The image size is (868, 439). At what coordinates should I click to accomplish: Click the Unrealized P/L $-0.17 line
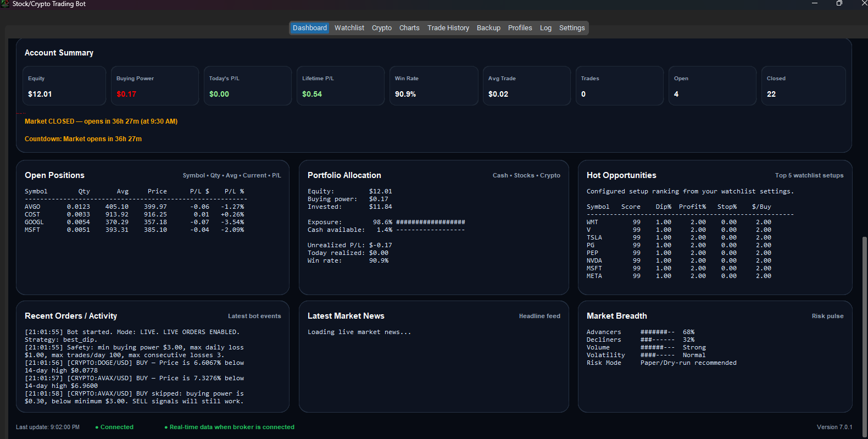(350, 245)
